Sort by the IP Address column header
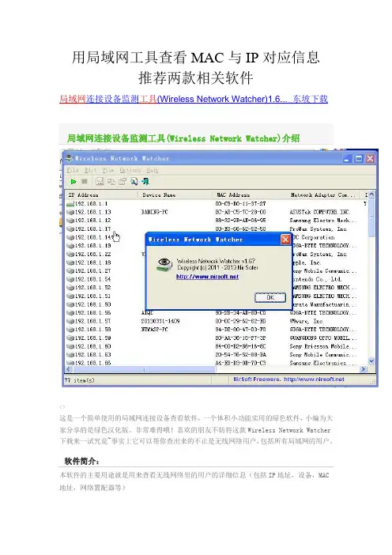392x555 pixels. tap(101, 195)
